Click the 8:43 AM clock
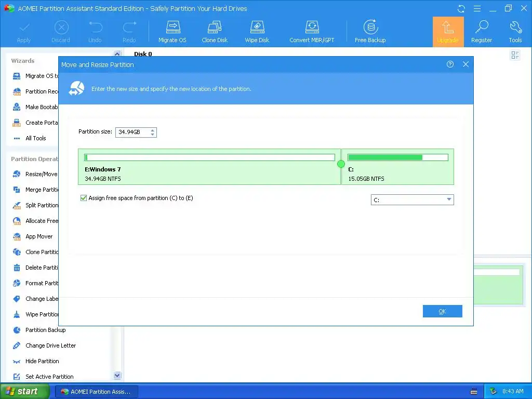 (513, 392)
